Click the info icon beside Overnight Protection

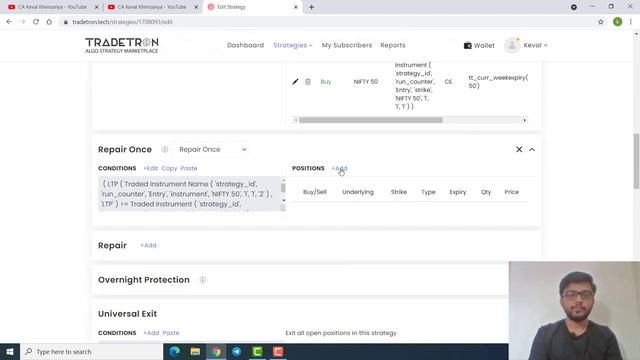click(203, 280)
